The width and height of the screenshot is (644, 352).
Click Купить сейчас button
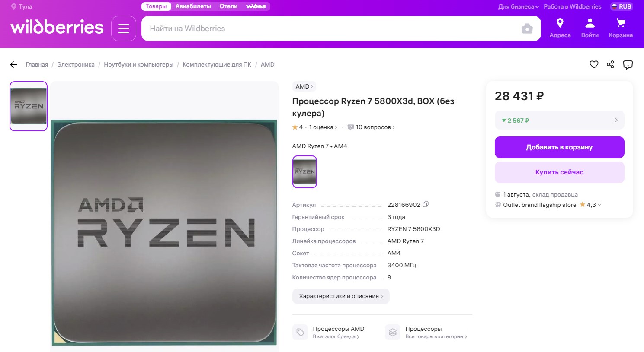[x=559, y=172]
